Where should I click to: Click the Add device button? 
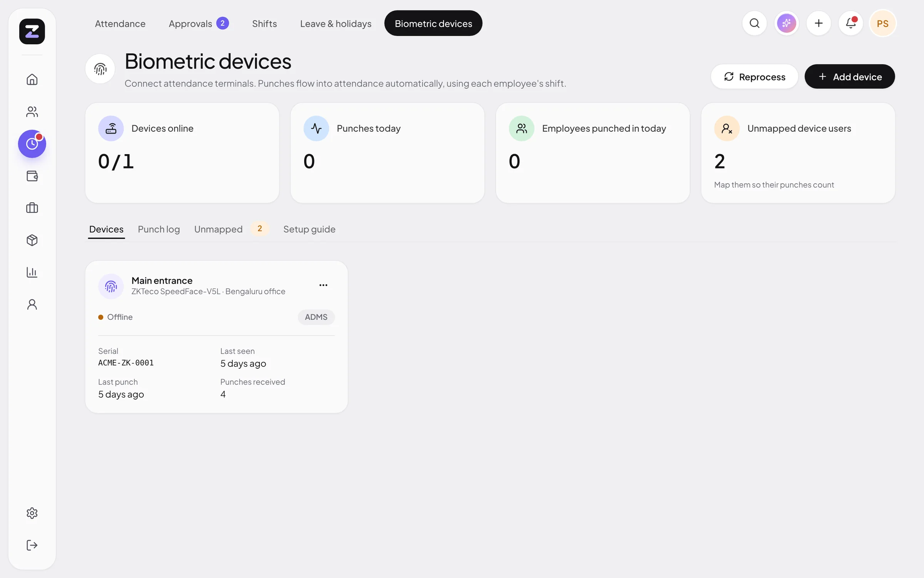coord(850,77)
